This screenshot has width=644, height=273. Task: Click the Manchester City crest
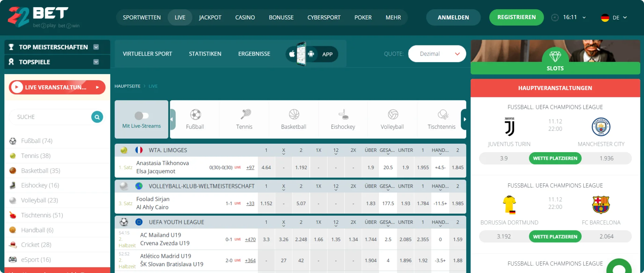[601, 127]
